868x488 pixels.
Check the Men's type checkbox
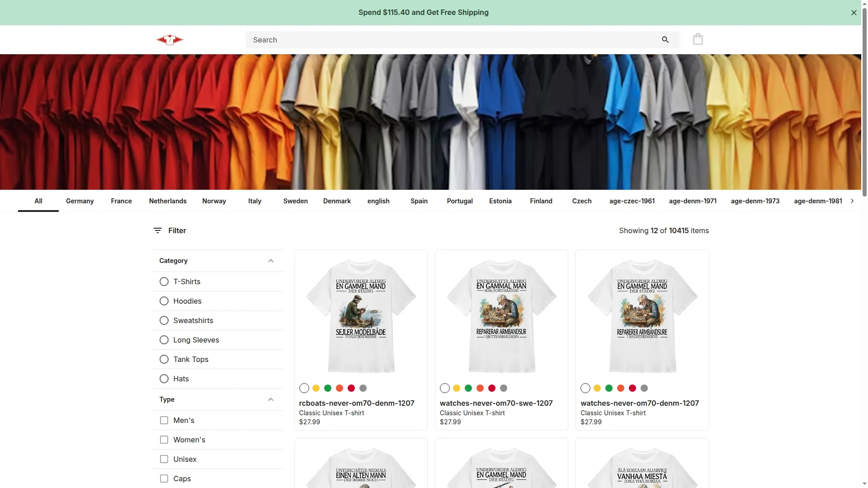pos(164,421)
